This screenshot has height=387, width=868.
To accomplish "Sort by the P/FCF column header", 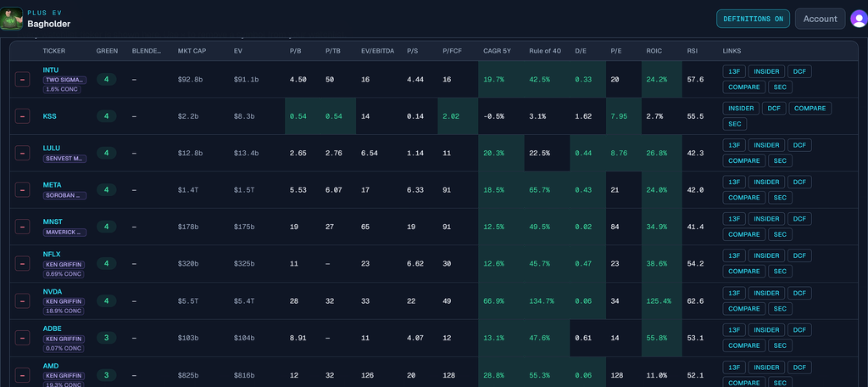I will click(x=453, y=51).
